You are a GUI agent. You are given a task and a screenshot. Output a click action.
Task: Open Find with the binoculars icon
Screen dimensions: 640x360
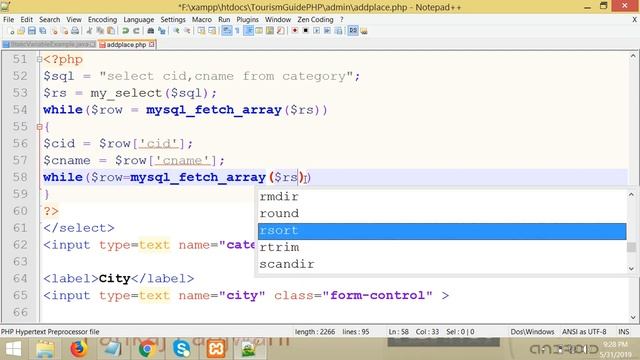[x=150, y=31]
